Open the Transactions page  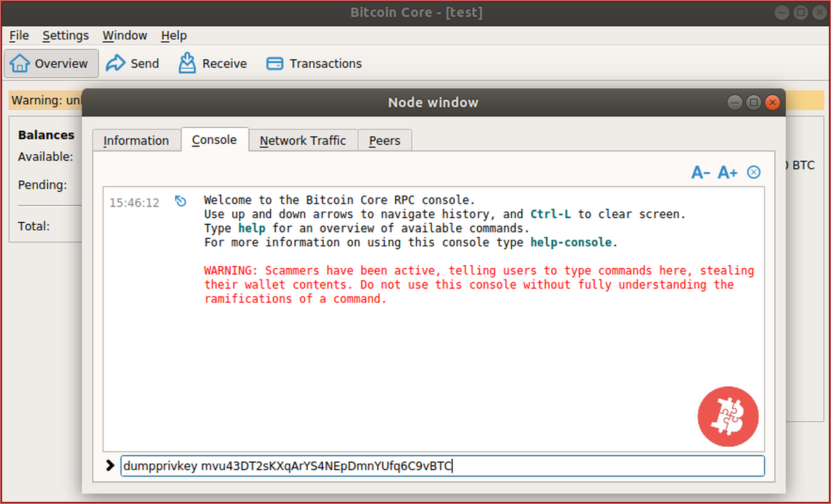pos(314,63)
